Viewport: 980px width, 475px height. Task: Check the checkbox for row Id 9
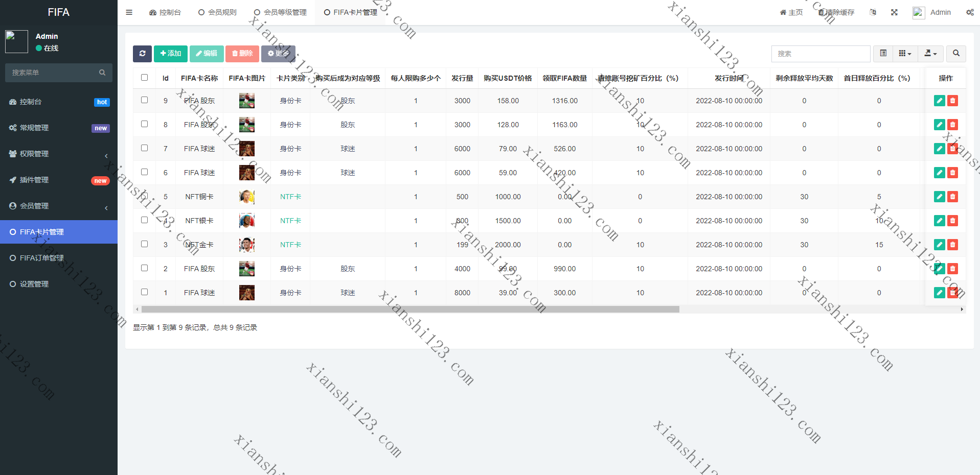144,100
